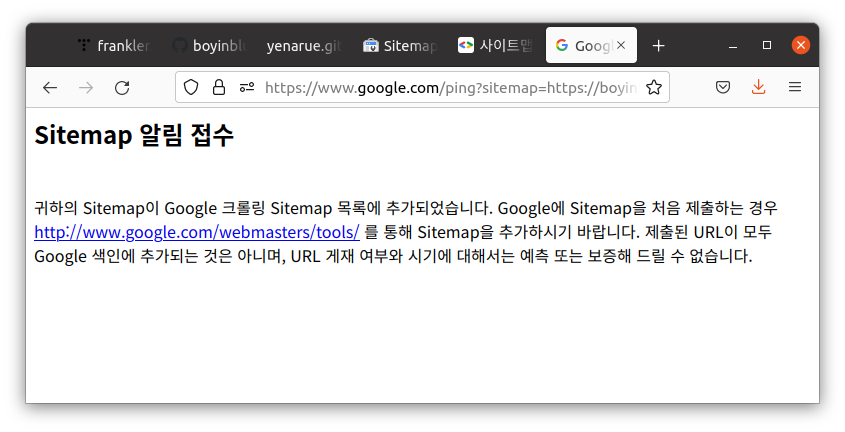The height and width of the screenshot is (432, 845).
Task: Switch to the boyinblue GitHub tab
Action: [209, 46]
